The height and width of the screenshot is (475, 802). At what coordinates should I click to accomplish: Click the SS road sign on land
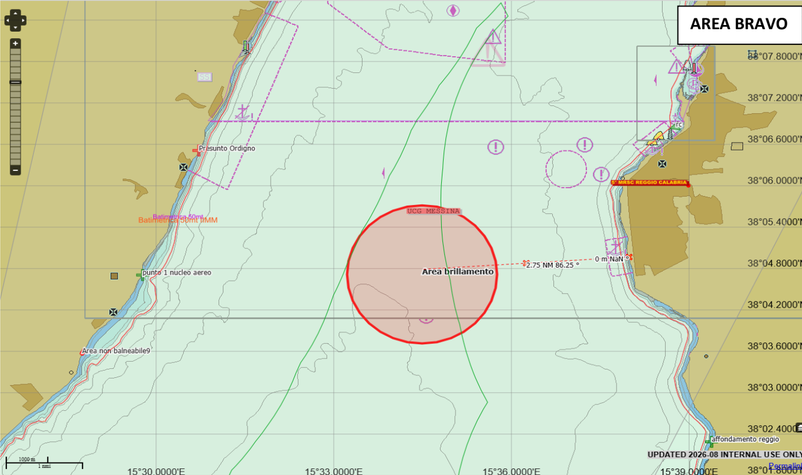205,77
